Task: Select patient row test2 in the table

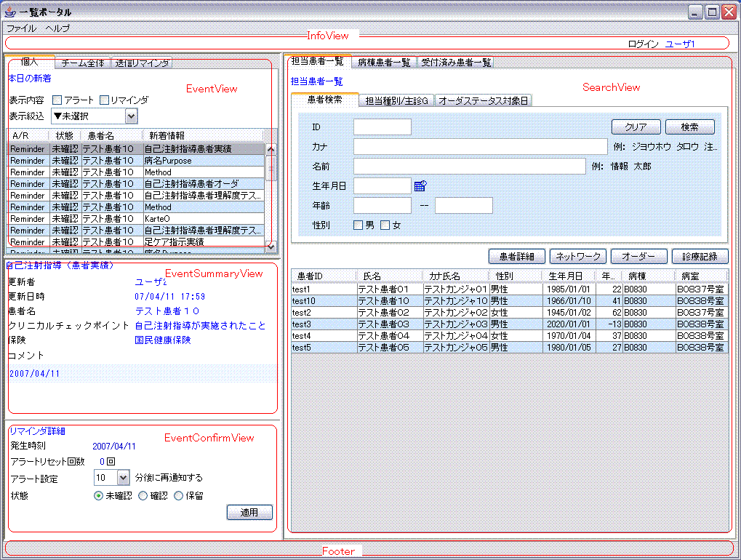Action: point(510,313)
